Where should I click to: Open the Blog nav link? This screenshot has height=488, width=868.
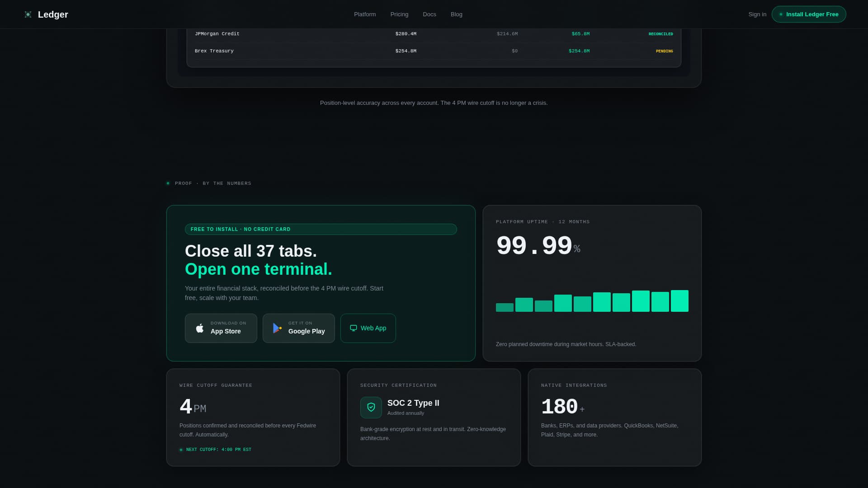click(457, 14)
